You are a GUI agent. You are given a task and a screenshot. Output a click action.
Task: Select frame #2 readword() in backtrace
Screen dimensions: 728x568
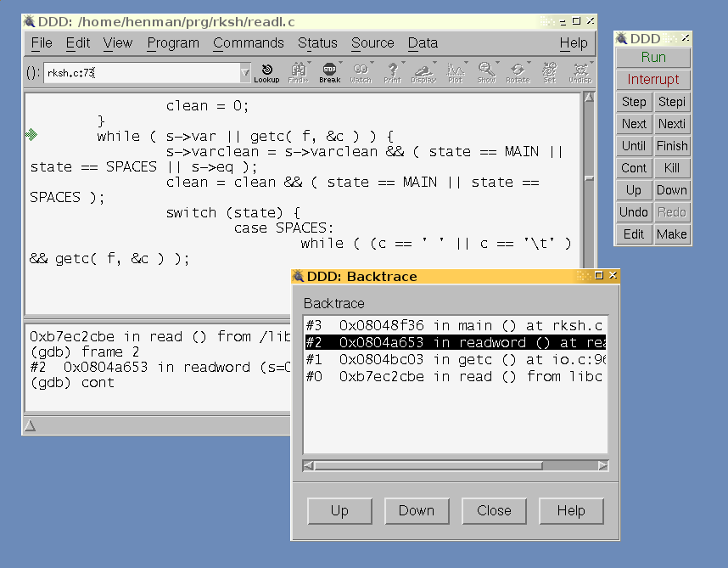pos(455,343)
